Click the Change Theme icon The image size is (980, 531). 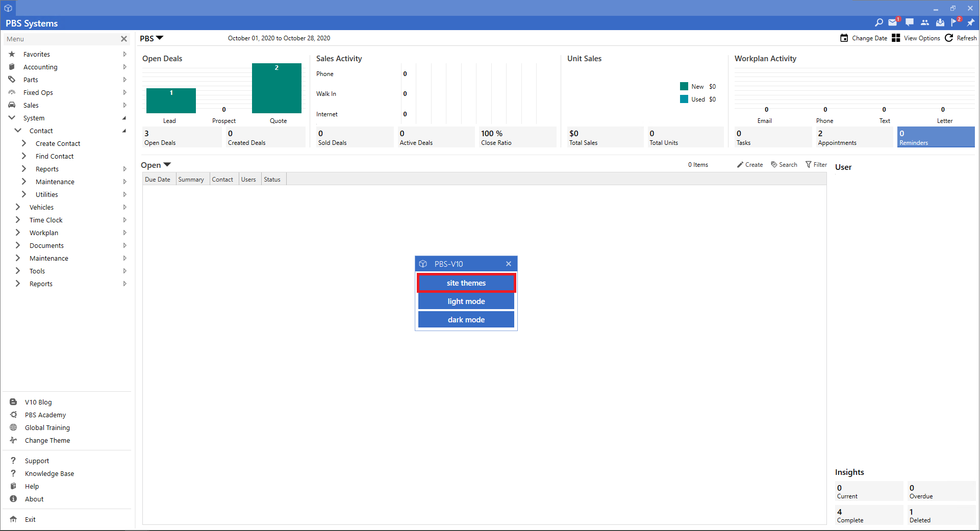coord(13,440)
